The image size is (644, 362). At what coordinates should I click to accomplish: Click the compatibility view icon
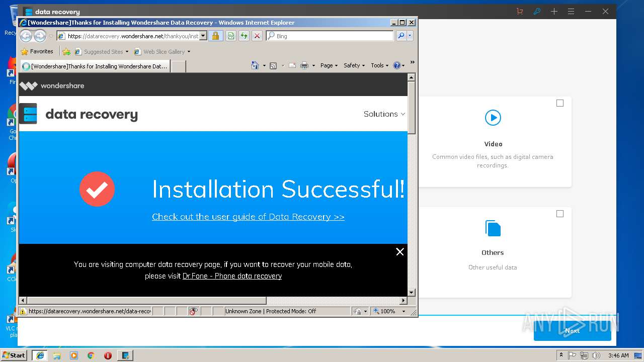coord(231,36)
